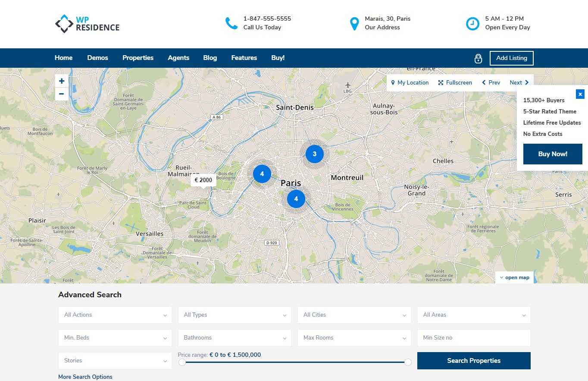This screenshot has width=588, height=381.
Task: Open More Search Options link
Action: pyautogui.click(x=85, y=377)
